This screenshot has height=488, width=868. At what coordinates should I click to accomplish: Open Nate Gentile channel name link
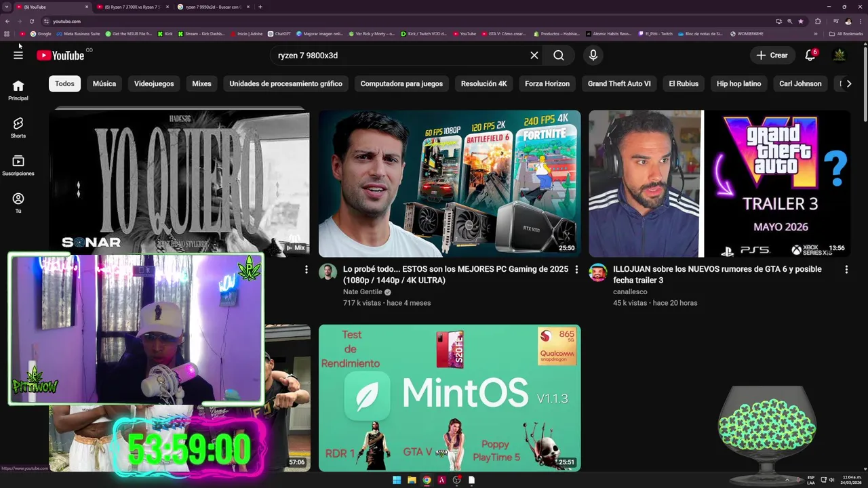(363, 292)
